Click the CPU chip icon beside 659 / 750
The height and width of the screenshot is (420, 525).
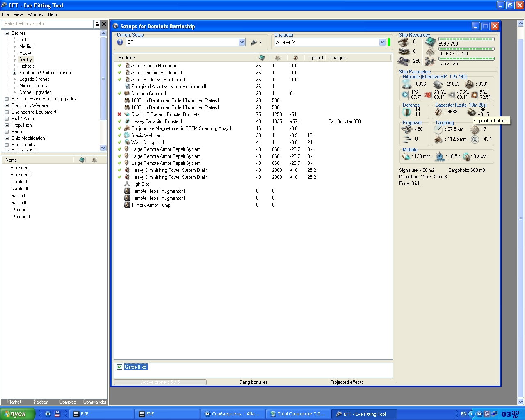(430, 42)
